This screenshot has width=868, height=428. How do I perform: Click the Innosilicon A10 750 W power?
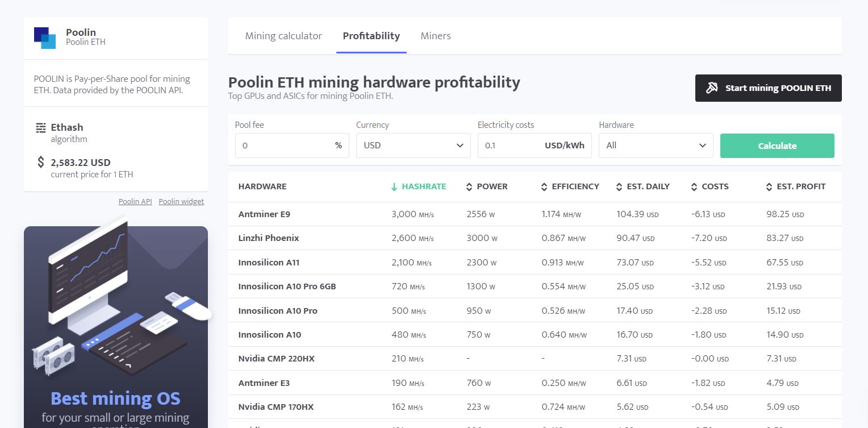478,335
